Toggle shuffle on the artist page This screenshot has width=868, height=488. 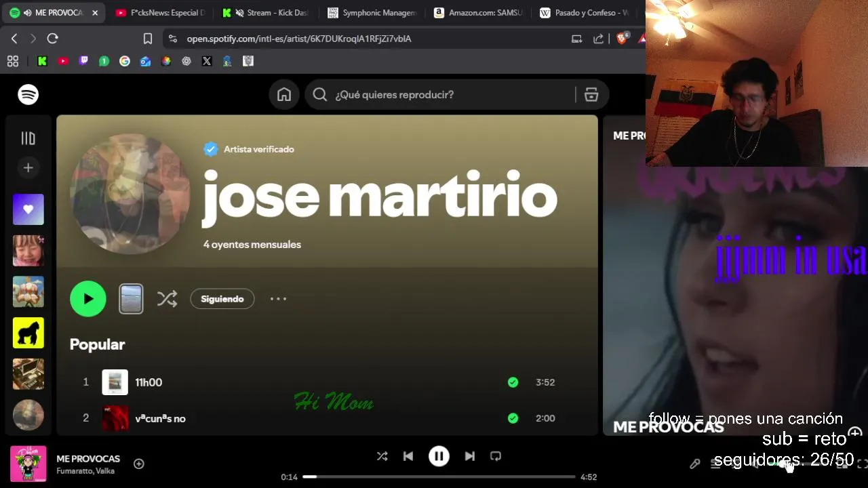[167, 299]
